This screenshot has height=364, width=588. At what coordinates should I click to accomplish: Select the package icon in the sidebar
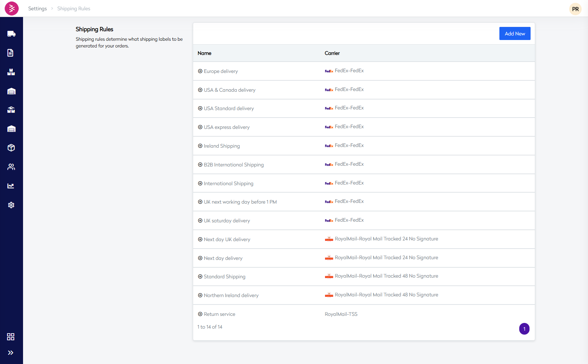(11, 148)
